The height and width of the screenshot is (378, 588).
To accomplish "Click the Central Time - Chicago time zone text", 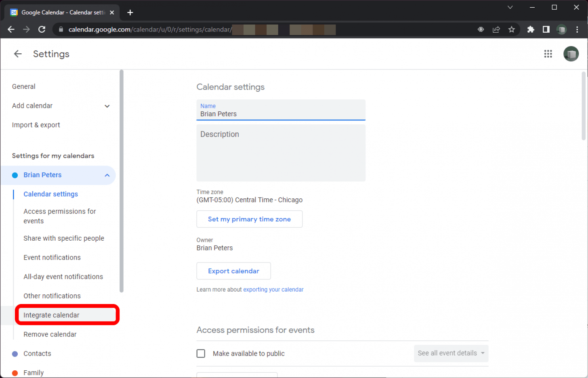I will click(x=249, y=200).
